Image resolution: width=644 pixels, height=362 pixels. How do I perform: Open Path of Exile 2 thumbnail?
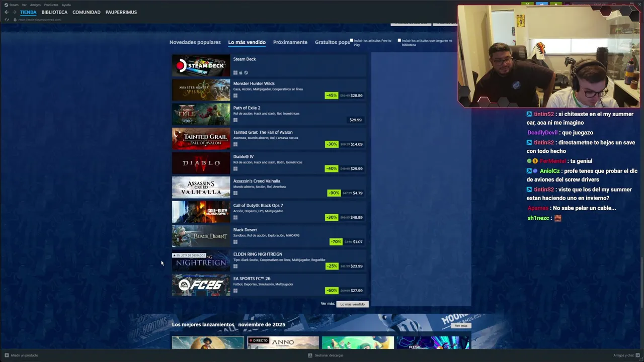coord(201,115)
